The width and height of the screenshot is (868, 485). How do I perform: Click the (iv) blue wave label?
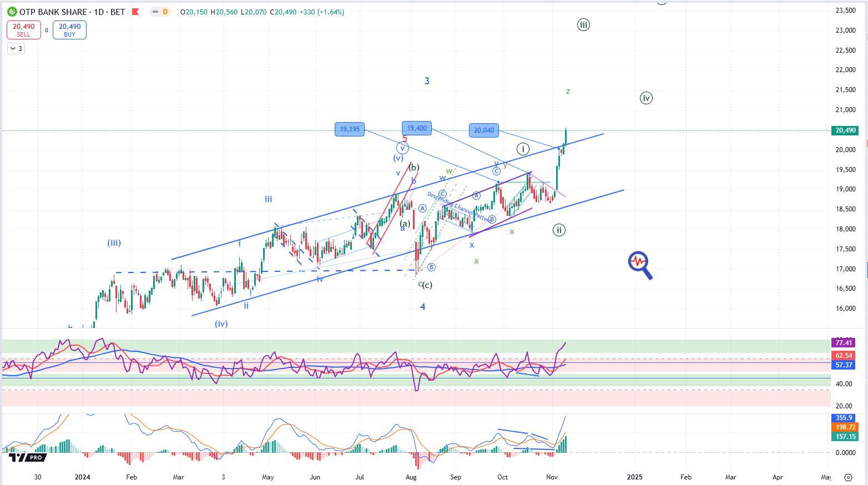[221, 324]
